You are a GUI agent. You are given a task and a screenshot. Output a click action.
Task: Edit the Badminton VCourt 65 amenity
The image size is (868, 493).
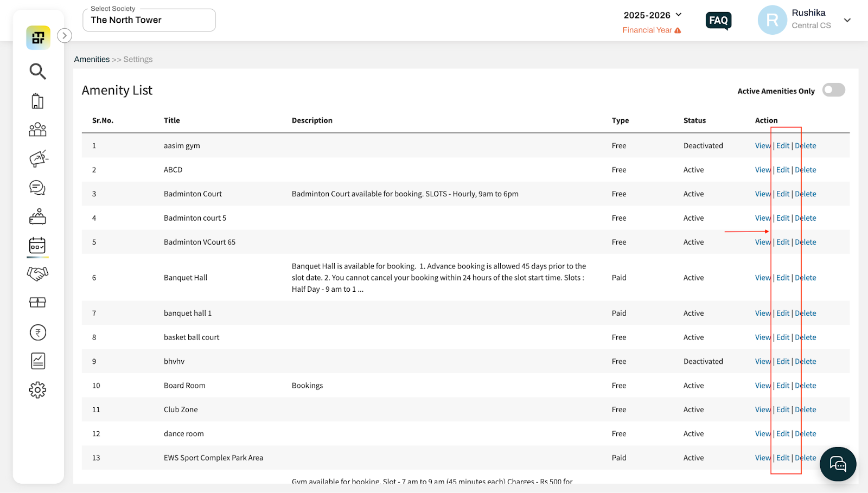pos(783,242)
